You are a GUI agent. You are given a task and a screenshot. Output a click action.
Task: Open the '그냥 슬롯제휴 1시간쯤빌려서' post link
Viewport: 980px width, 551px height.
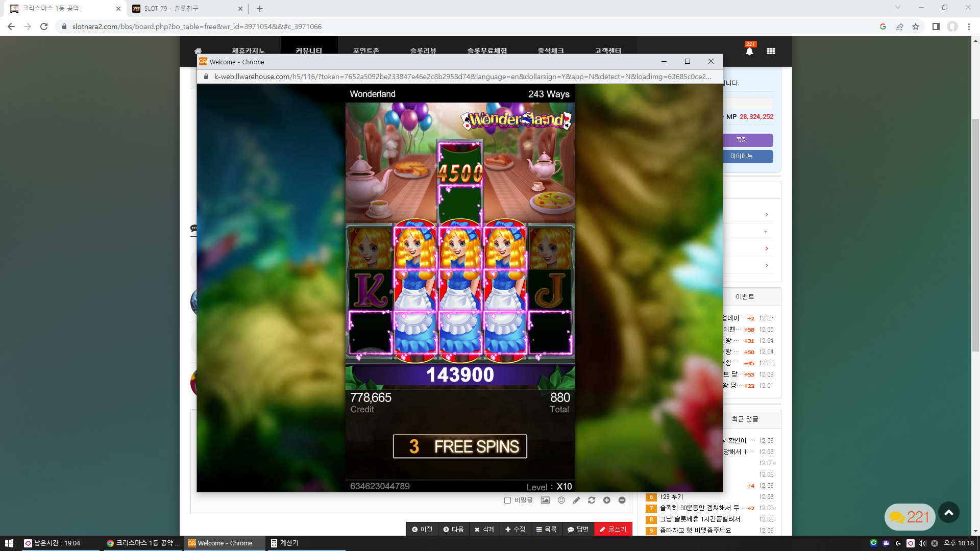[700, 519]
